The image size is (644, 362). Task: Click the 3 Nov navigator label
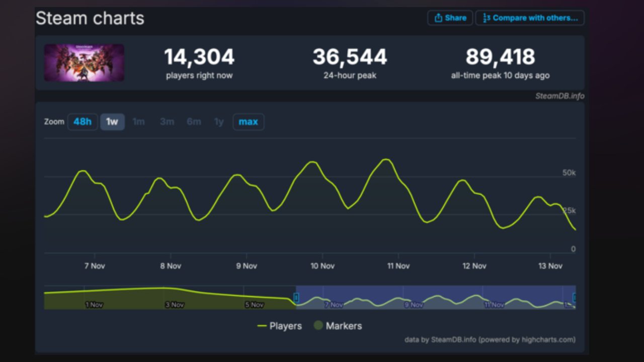[x=174, y=305]
